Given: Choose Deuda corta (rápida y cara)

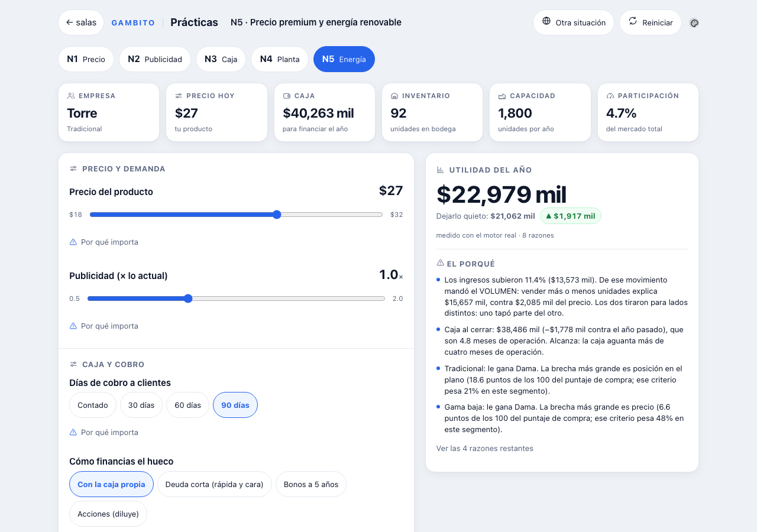Looking at the screenshot, I should [x=214, y=484].
